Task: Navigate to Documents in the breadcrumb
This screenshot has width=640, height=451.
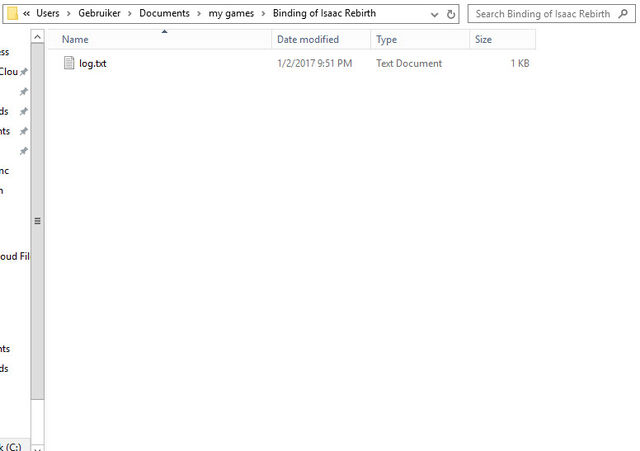Action: [164, 13]
